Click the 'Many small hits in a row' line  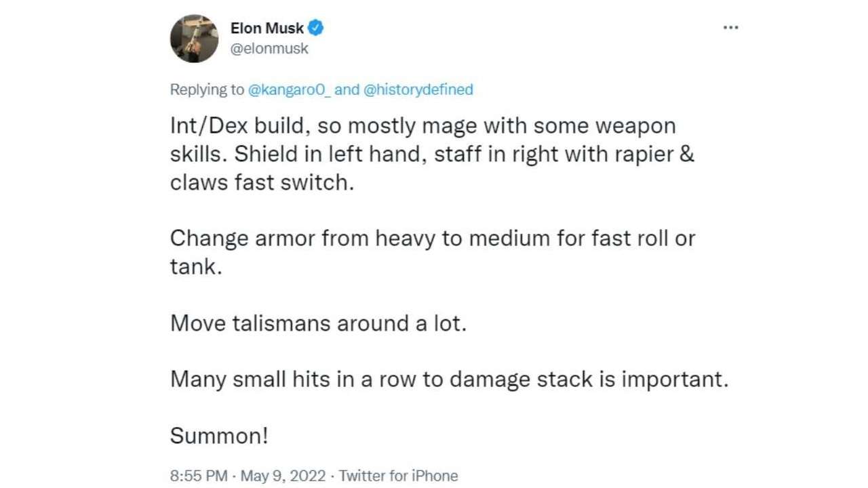pyautogui.click(x=449, y=379)
